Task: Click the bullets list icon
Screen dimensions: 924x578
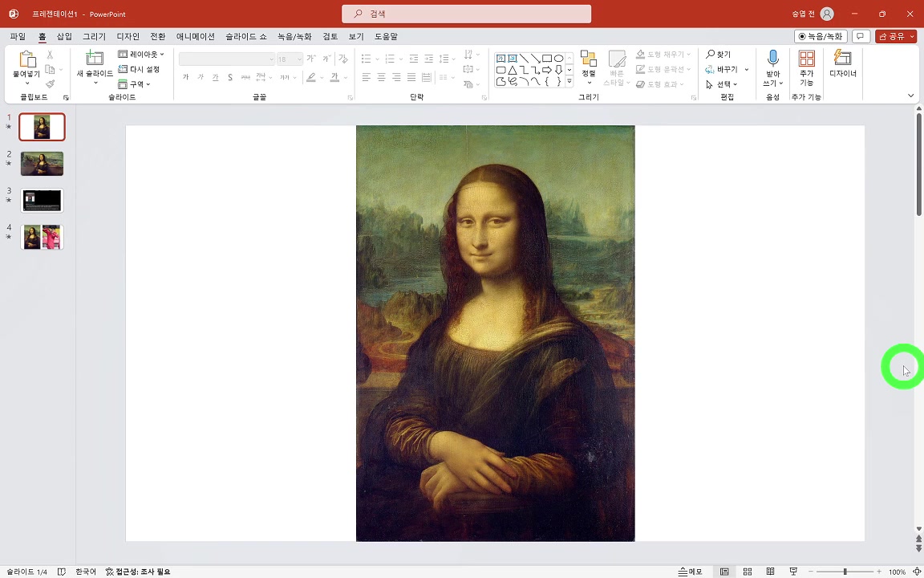Action: pos(366,59)
